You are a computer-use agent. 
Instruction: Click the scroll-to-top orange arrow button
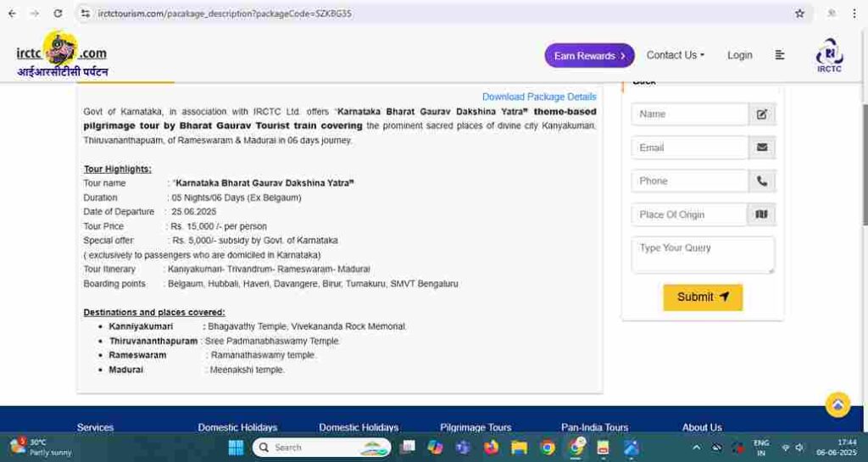837,404
